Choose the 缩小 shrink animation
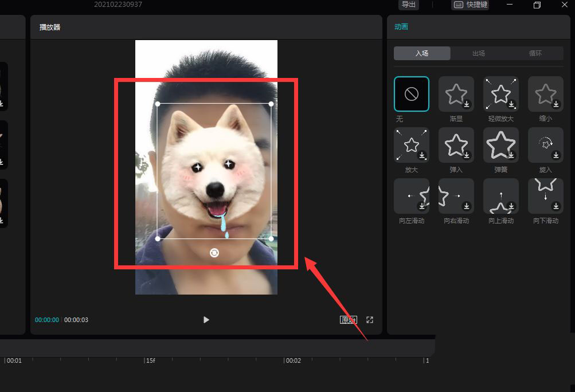The height and width of the screenshot is (392, 575). [545, 94]
